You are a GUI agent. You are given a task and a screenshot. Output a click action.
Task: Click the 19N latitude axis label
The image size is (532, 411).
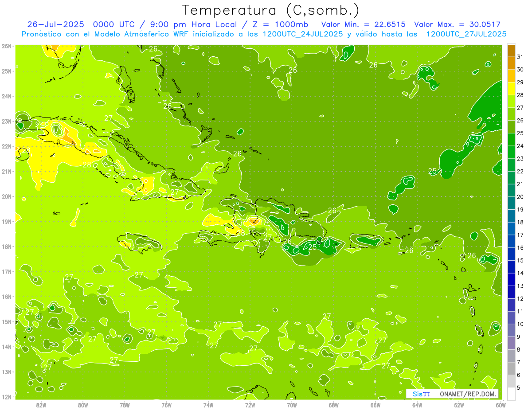click(7, 221)
